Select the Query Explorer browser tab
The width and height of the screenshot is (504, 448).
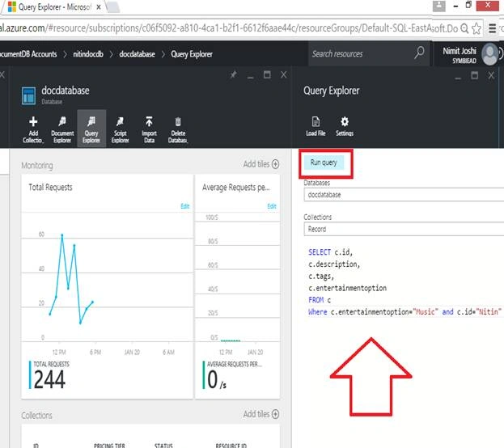(55, 6)
